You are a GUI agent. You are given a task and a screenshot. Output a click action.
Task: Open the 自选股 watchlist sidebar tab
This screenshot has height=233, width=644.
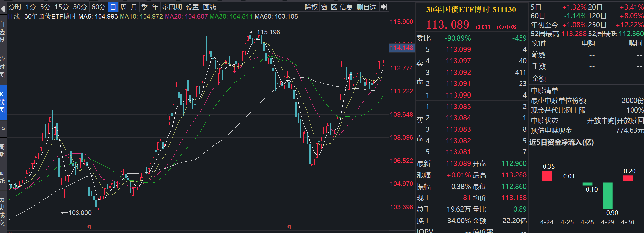click(x=3, y=32)
